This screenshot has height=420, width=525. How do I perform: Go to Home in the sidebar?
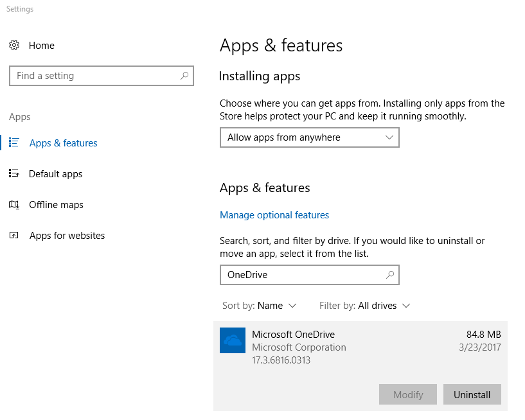42,46
